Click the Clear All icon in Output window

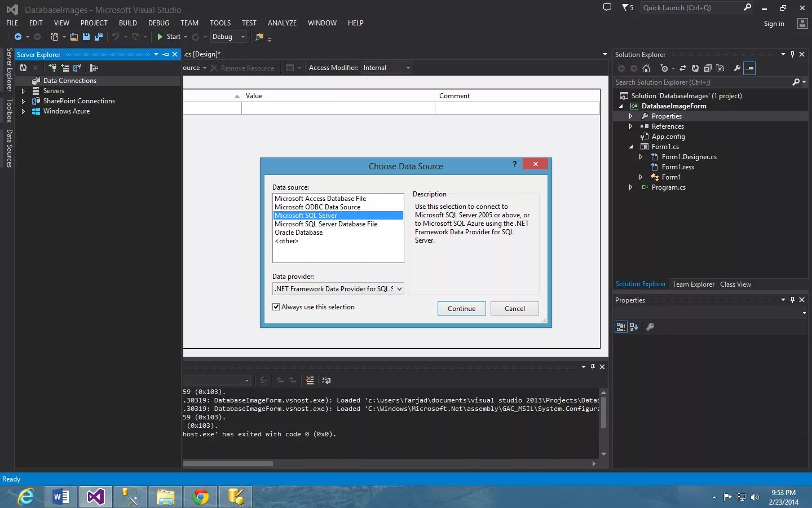[310, 380]
